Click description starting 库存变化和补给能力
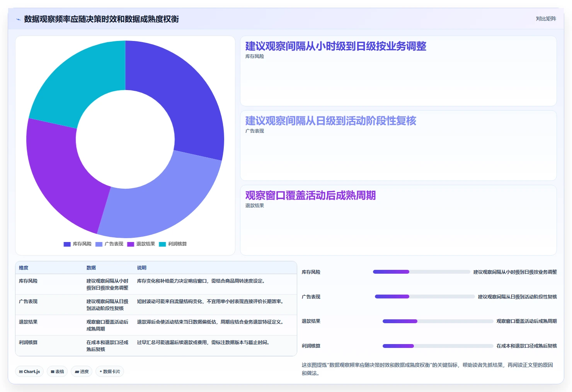Viewport: 572px width, 392px height. 202,281
